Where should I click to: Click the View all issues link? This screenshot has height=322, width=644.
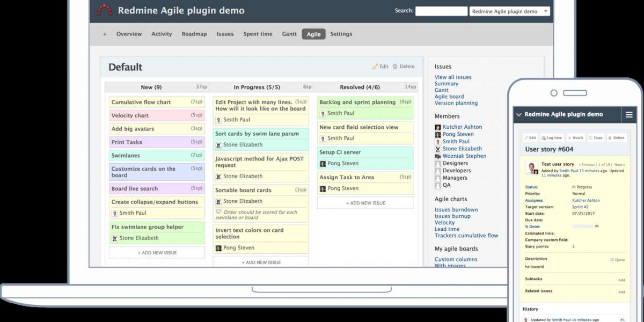point(453,77)
